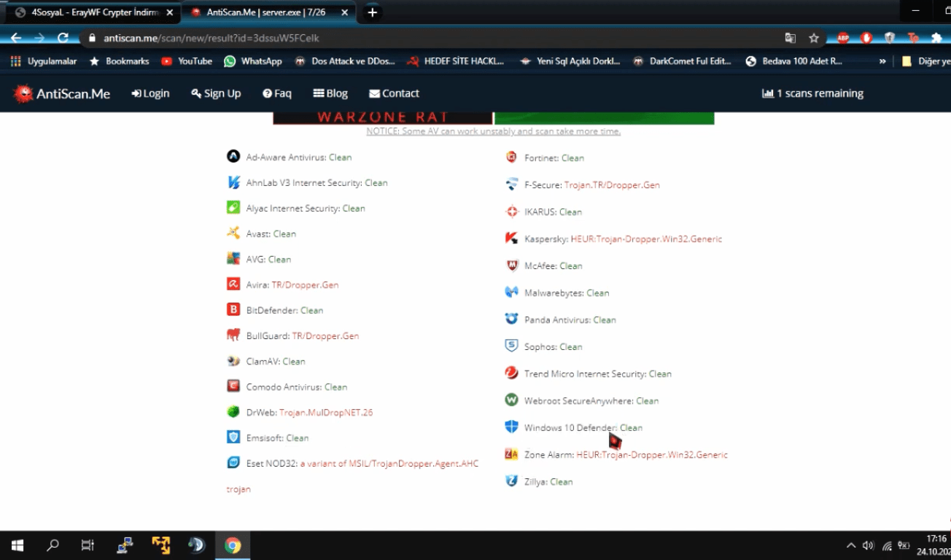Click the Malwarebytes logo icon
This screenshot has width=951, height=560.
tap(511, 292)
